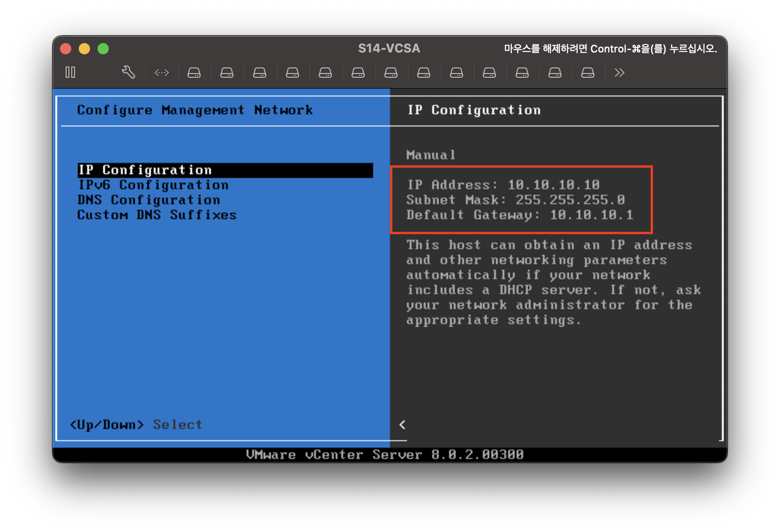Click the <Up/Down> Select hint
Screen dimensions: 780x532
click(x=136, y=425)
